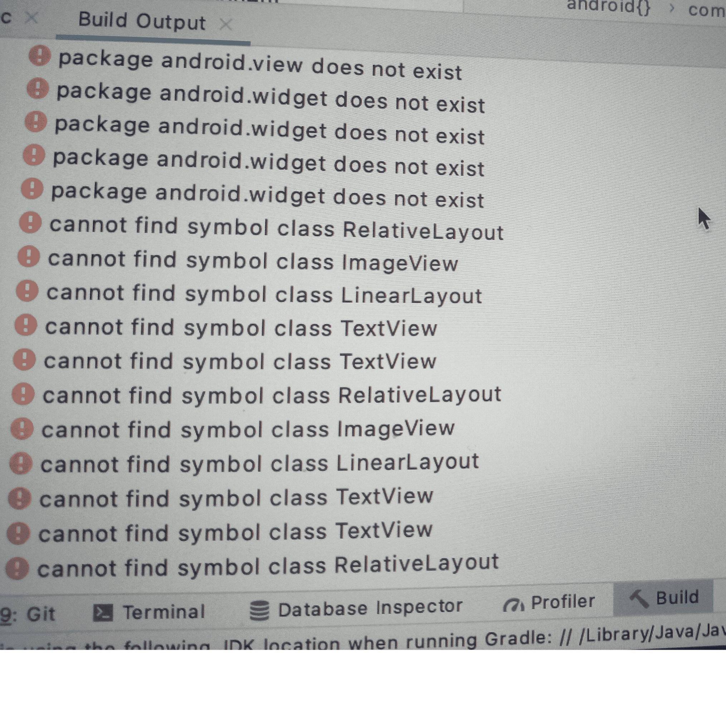This screenshot has height=728, width=726.
Task: Open the Terminal tool window
Action: 149,612
